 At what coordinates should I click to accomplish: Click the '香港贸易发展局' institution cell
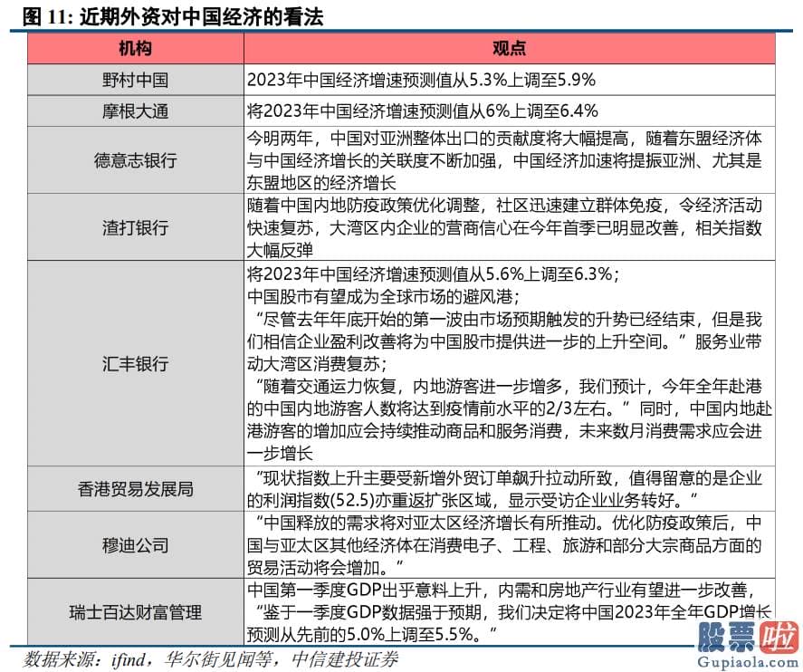point(135,489)
